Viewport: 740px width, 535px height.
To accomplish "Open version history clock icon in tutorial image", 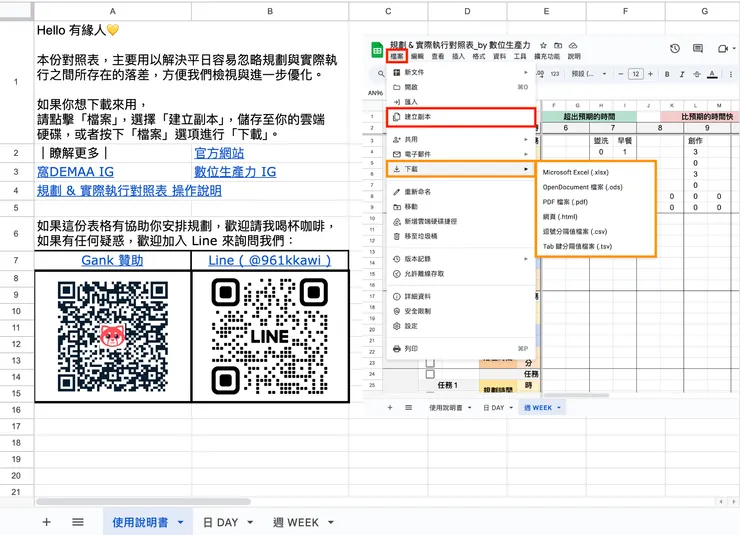I will pyautogui.click(x=675, y=48).
